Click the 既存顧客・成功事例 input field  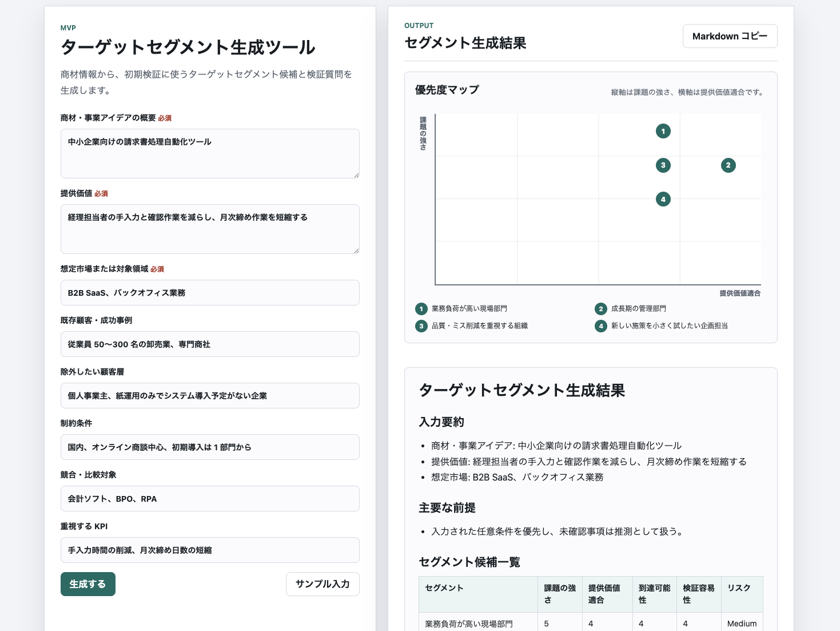[x=210, y=344]
